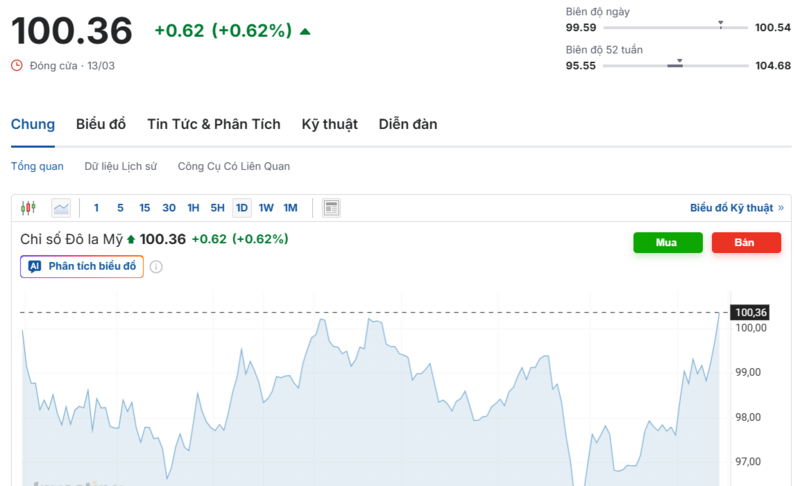Click the info icon beside Phân tích biểu đồ

coord(156,267)
